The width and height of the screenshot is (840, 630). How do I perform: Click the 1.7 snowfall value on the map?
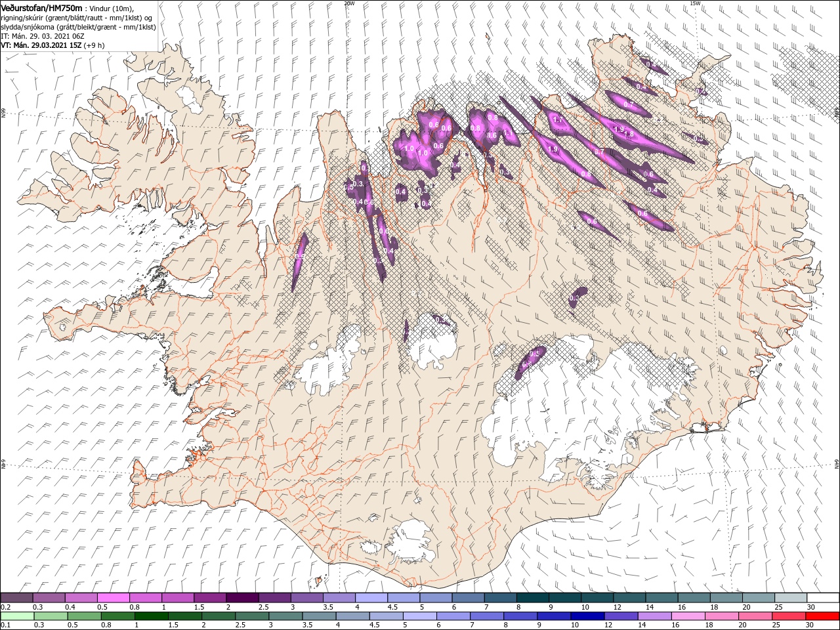point(558,119)
